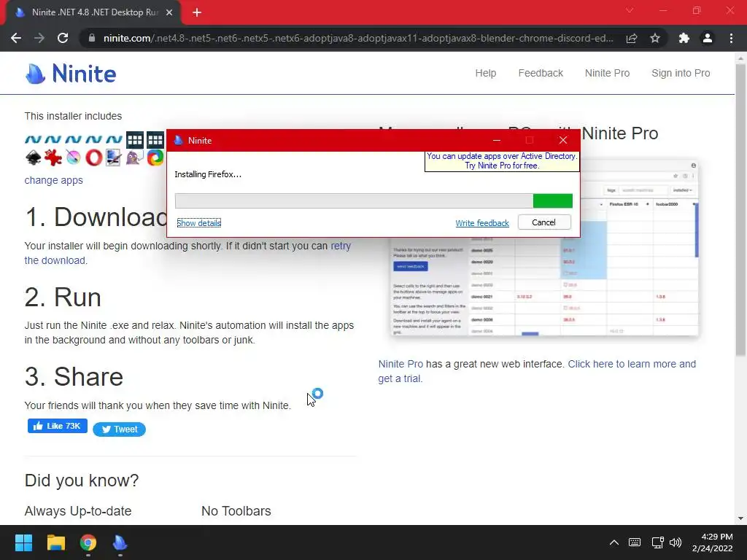Follow the Ninite Pro text link below screenshot
This screenshot has height=560, width=747.
pyautogui.click(x=400, y=364)
